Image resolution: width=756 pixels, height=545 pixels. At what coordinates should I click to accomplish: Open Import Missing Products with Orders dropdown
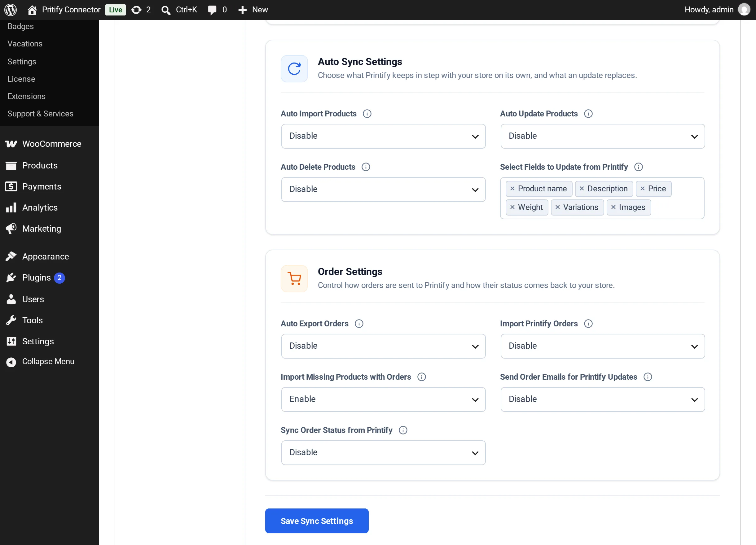pos(383,399)
